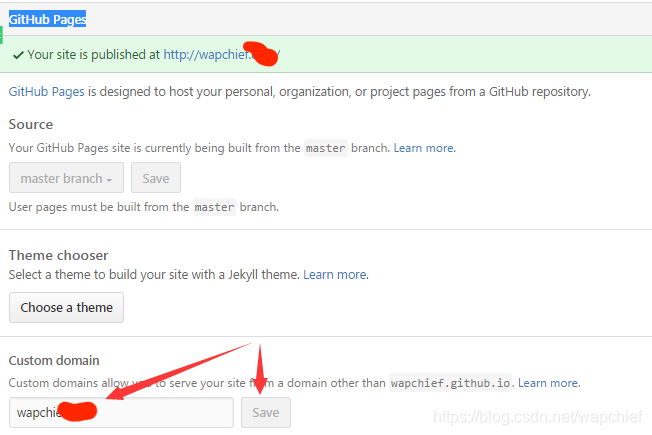Click the 'Your site is published at' text

coord(94,55)
